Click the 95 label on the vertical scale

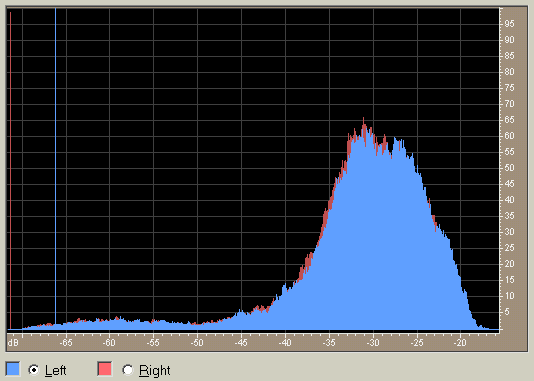pos(509,24)
